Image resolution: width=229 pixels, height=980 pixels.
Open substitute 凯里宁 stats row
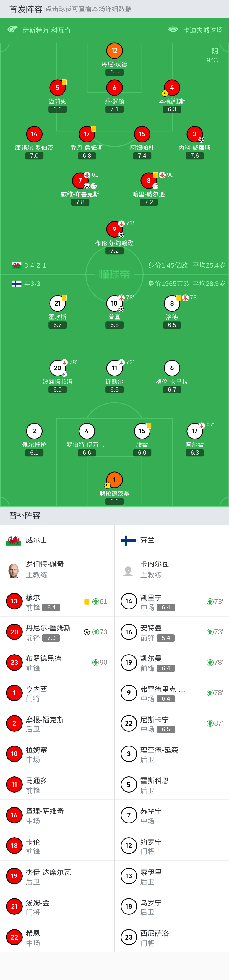click(171, 601)
